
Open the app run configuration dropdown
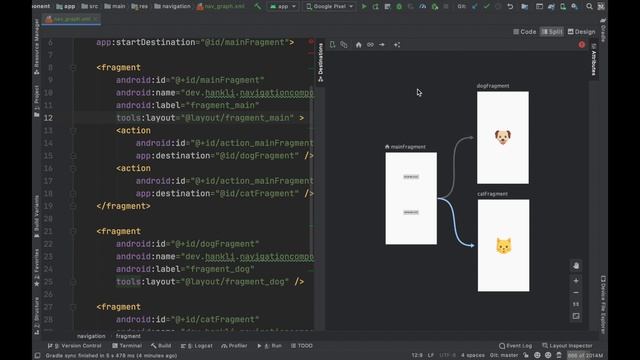[x=283, y=6]
